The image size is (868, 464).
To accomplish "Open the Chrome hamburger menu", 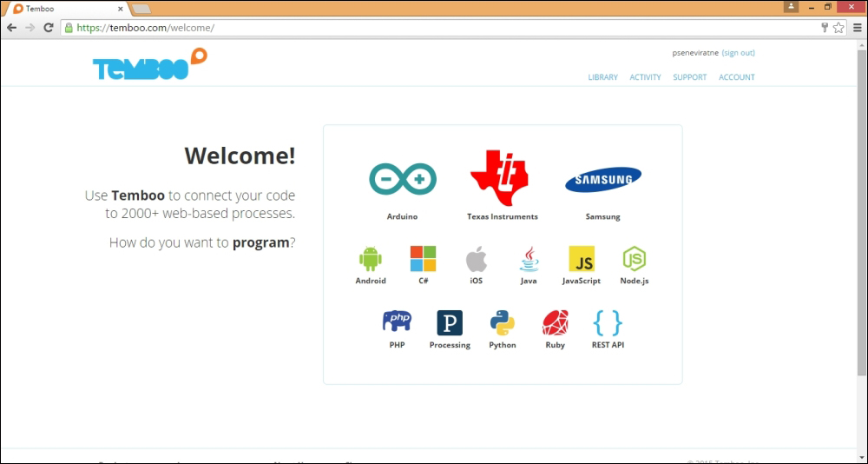I will pos(858,28).
